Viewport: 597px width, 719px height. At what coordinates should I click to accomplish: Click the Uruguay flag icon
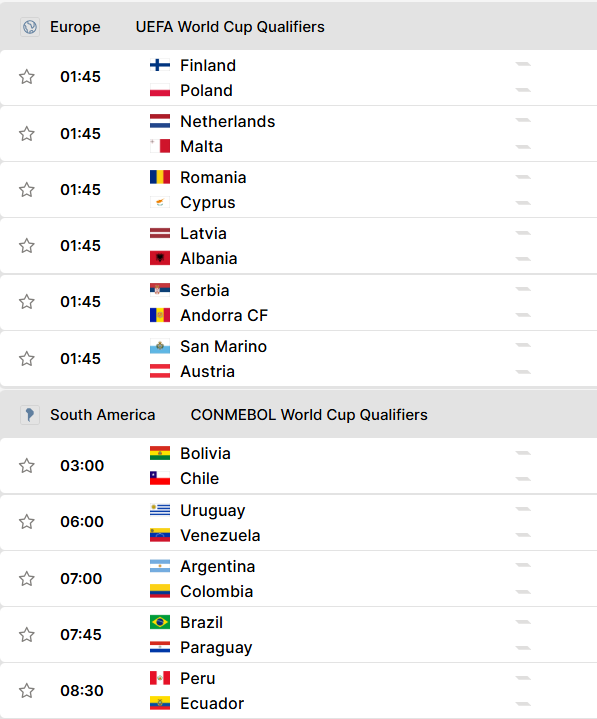point(160,510)
